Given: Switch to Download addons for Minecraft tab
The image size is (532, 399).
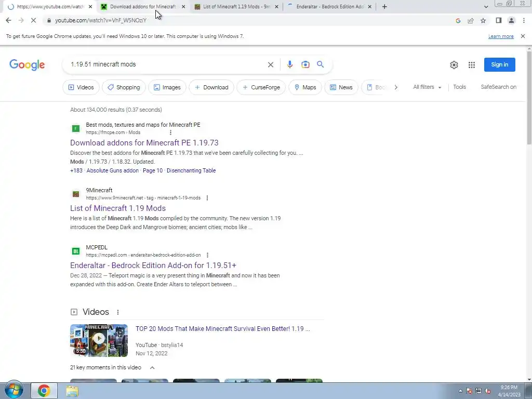Looking at the screenshot, I should tap(142, 7).
